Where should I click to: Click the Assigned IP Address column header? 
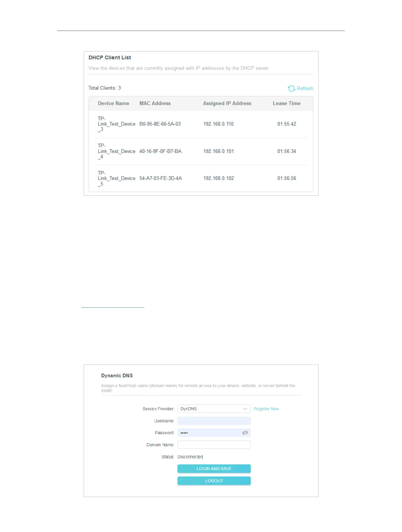click(x=227, y=104)
